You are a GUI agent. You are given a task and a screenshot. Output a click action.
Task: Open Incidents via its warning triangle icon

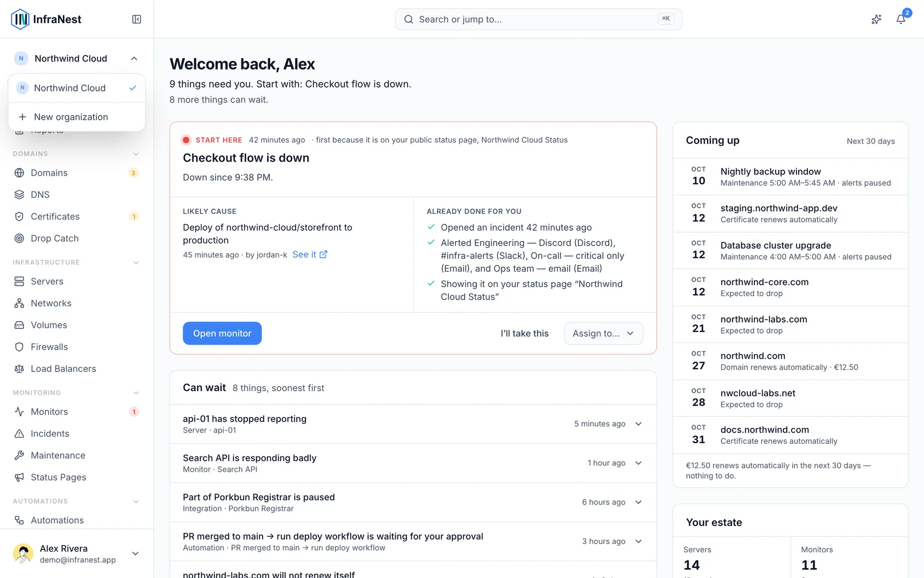pos(19,434)
